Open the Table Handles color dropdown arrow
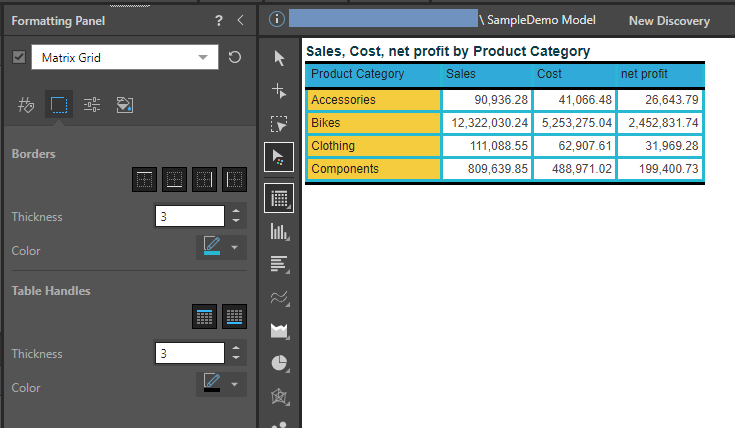 pyautogui.click(x=235, y=384)
